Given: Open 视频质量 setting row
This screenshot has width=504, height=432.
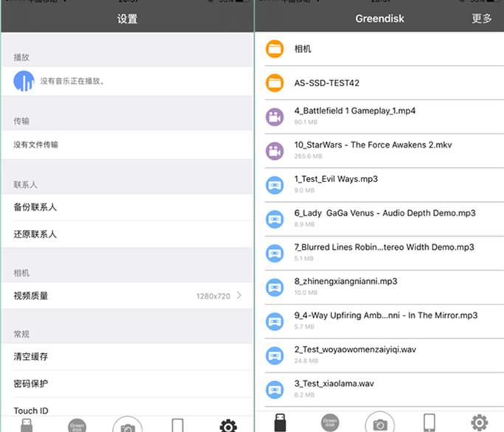Looking at the screenshot, I should tap(127, 296).
